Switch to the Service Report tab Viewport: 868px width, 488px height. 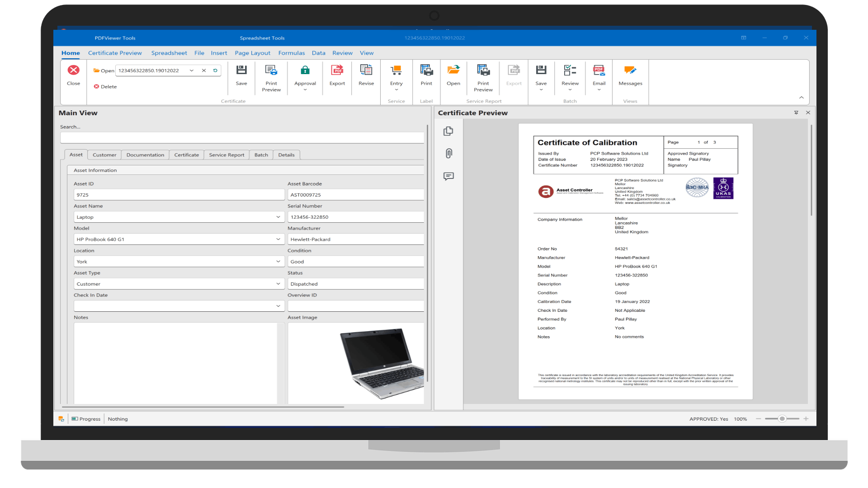point(226,155)
